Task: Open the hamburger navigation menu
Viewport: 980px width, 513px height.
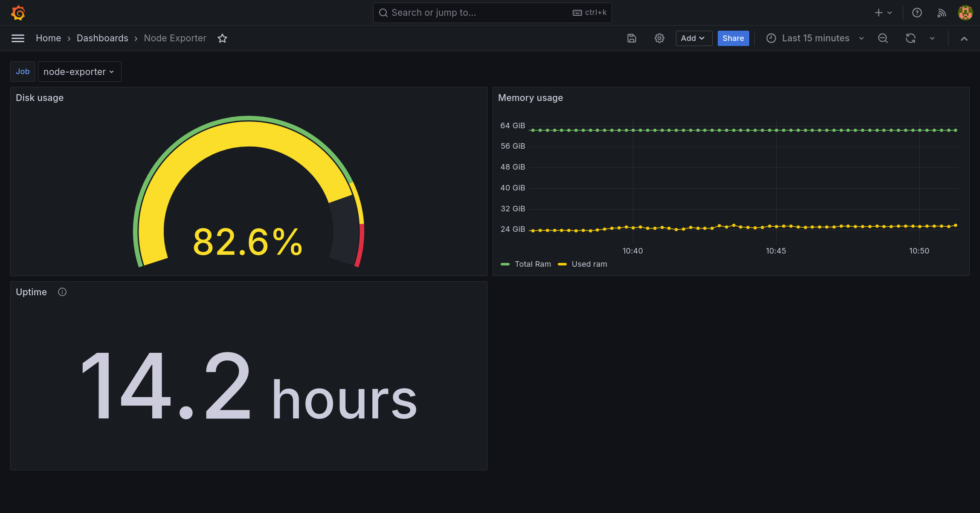Action: click(x=18, y=38)
